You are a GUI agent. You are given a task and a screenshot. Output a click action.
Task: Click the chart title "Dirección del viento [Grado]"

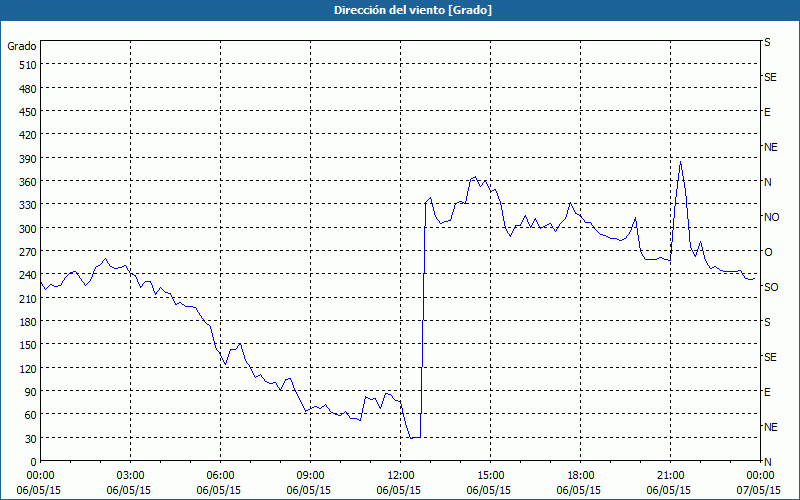[413, 10]
